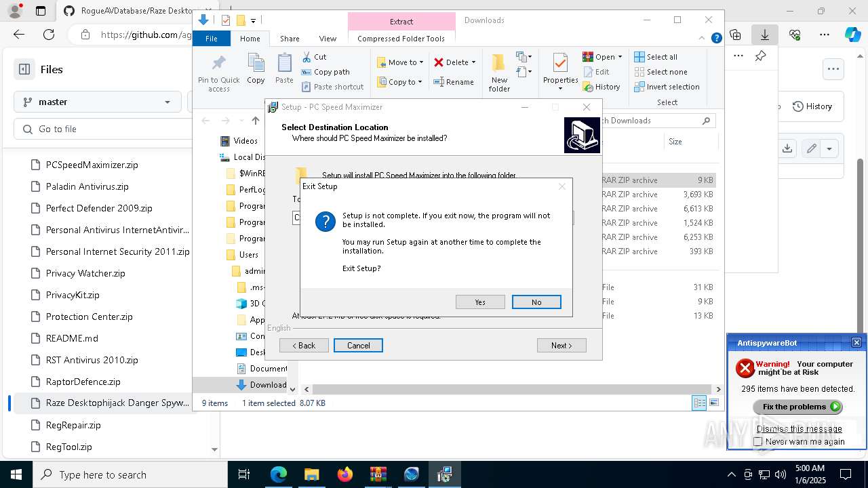Click the Cut scissors command
The height and width of the screenshot is (488, 868).
(x=314, y=57)
